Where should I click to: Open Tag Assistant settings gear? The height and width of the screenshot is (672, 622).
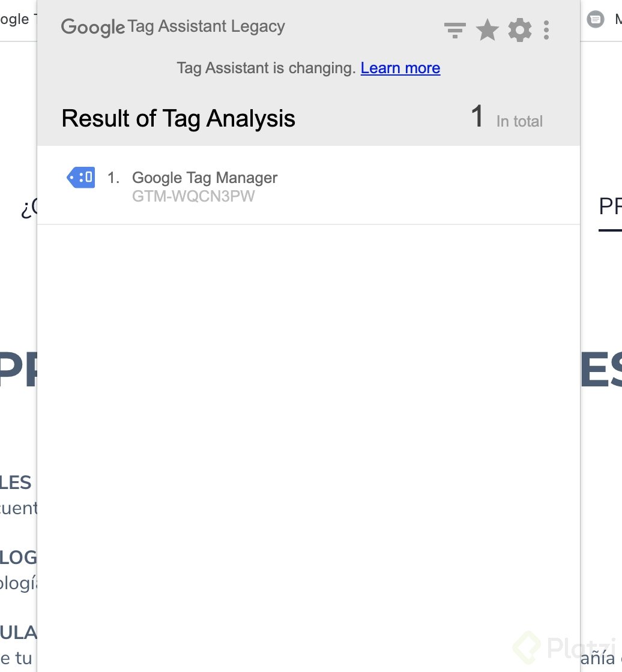point(519,30)
